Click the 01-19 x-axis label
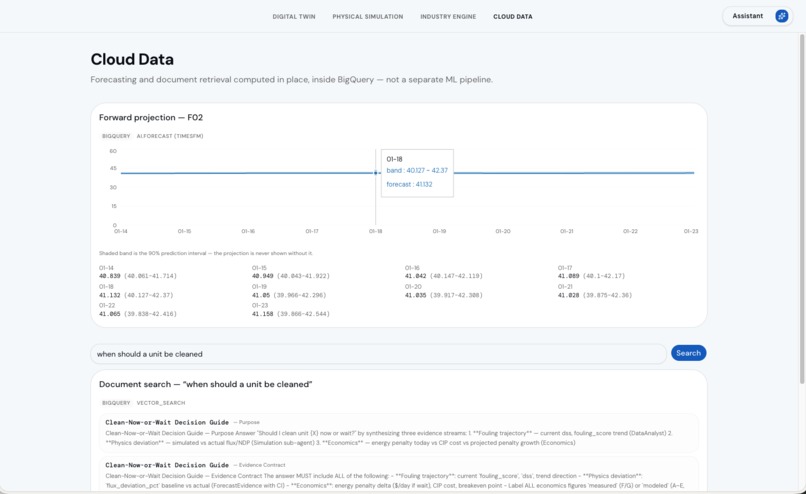This screenshot has height=494, width=806. click(439, 231)
